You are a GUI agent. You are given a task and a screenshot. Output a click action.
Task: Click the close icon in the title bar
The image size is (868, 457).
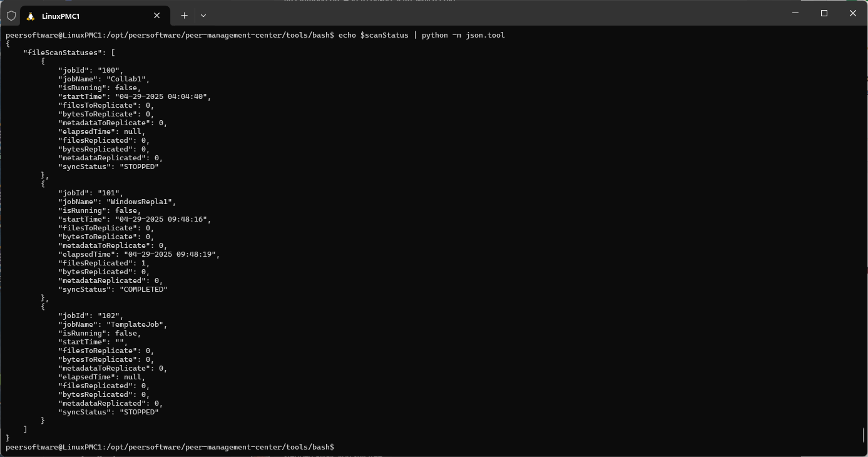852,13
